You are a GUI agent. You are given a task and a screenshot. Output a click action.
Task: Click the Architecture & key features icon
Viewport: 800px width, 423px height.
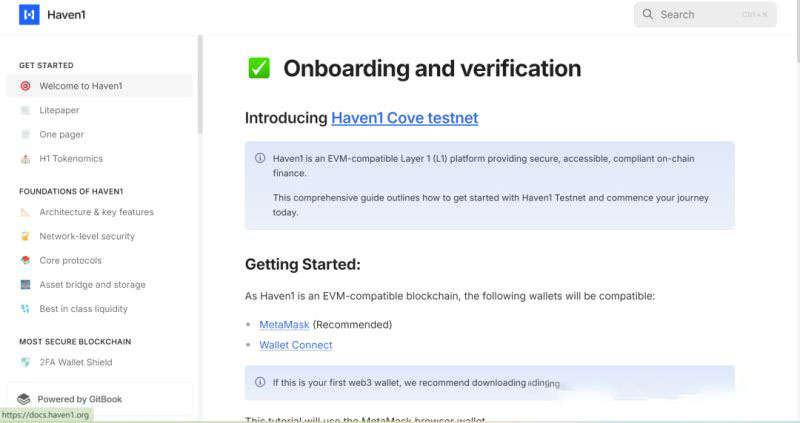[x=25, y=212]
